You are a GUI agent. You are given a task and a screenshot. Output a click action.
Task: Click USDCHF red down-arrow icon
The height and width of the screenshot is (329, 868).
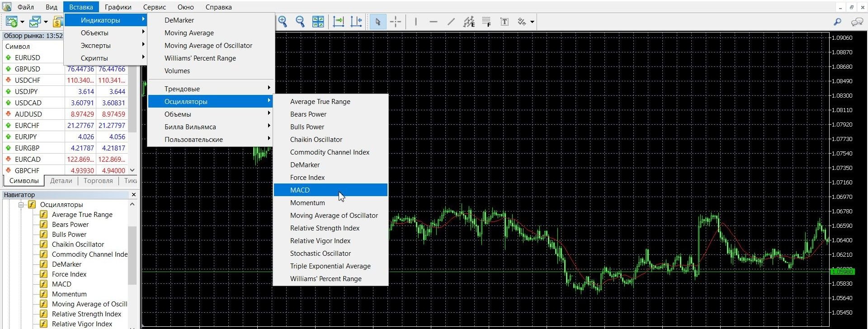pyautogui.click(x=8, y=80)
